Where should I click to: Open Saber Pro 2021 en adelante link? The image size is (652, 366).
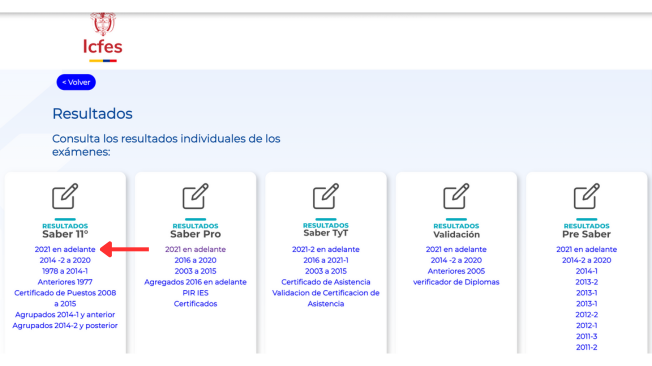coord(195,249)
